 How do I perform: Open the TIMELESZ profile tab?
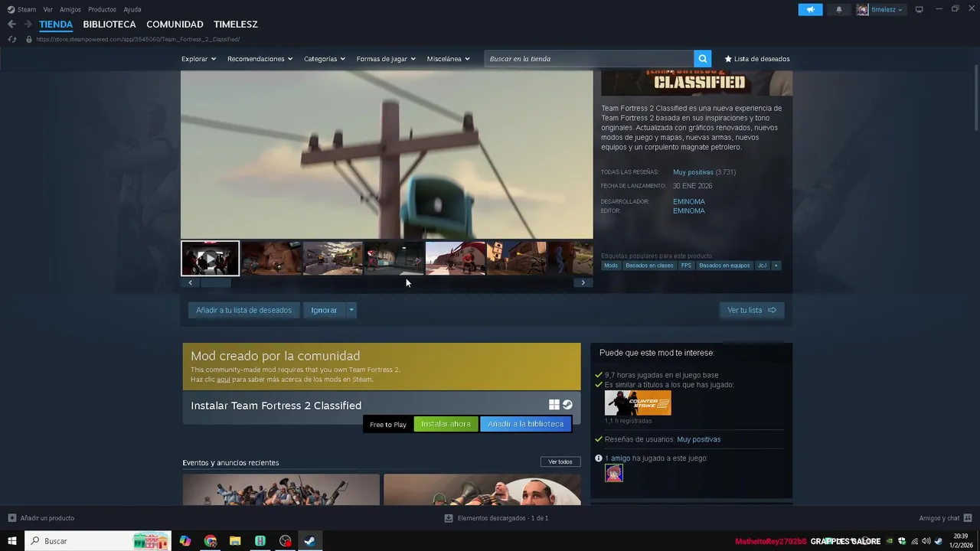pyautogui.click(x=236, y=24)
